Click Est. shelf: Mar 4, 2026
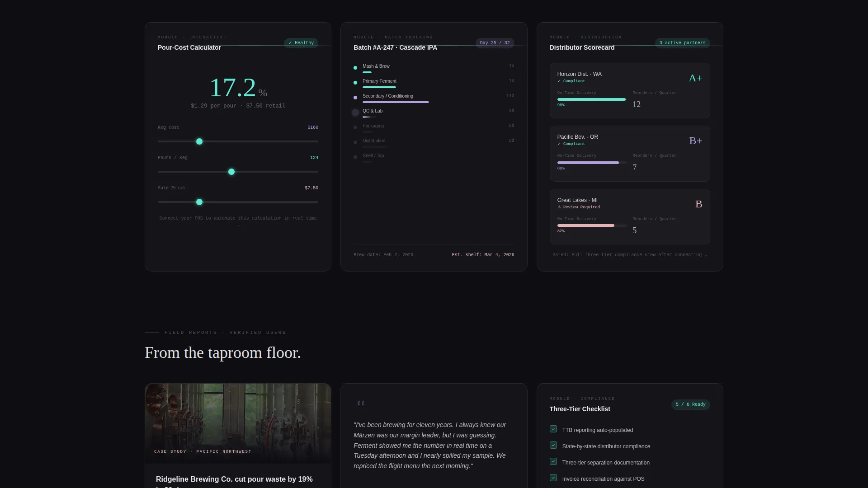 483,255
